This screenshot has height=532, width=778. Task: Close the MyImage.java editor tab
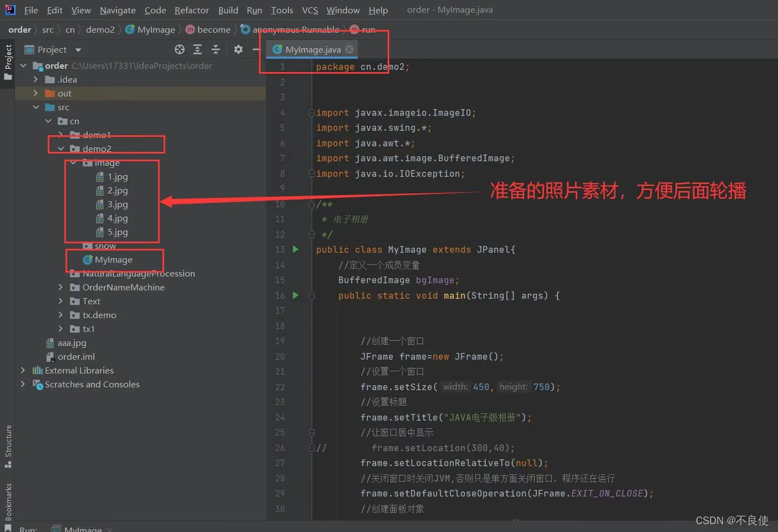(x=349, y=49)
